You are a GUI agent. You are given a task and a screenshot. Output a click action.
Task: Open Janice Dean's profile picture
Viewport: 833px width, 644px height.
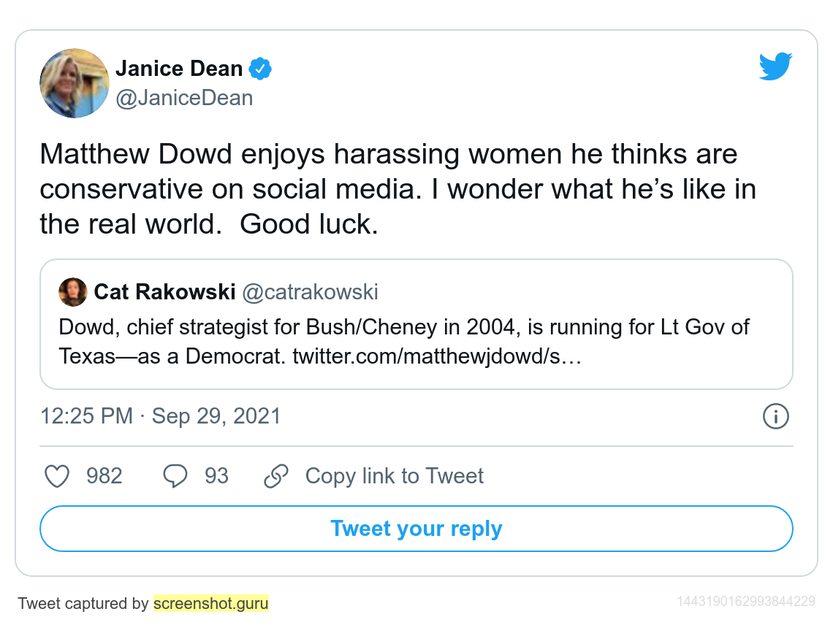tap(75, 83)
